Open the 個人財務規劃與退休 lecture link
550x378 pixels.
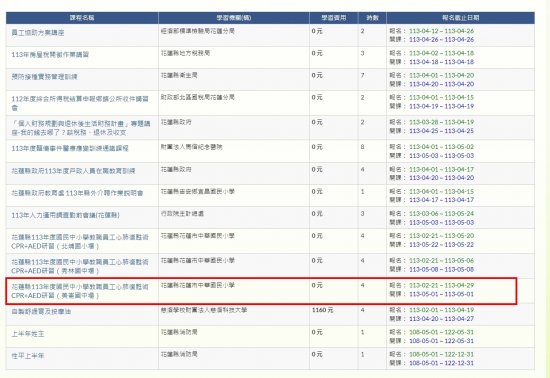click(x=81, y=128)
